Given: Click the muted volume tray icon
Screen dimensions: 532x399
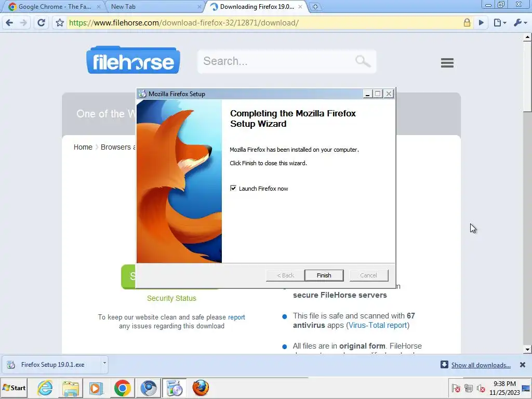Looking at the screenshot, I should pos(481,388).
